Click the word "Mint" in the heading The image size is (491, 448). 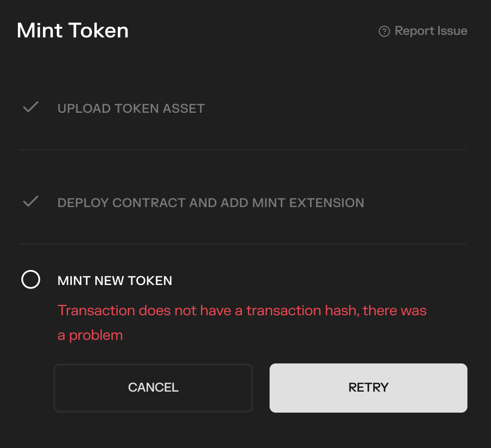[40, 31]
